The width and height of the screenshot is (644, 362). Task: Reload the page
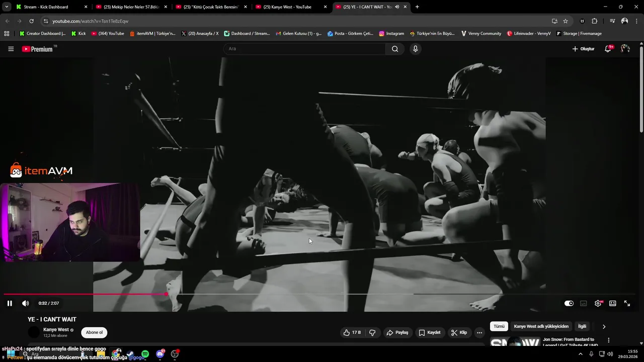tap(31, 21)
